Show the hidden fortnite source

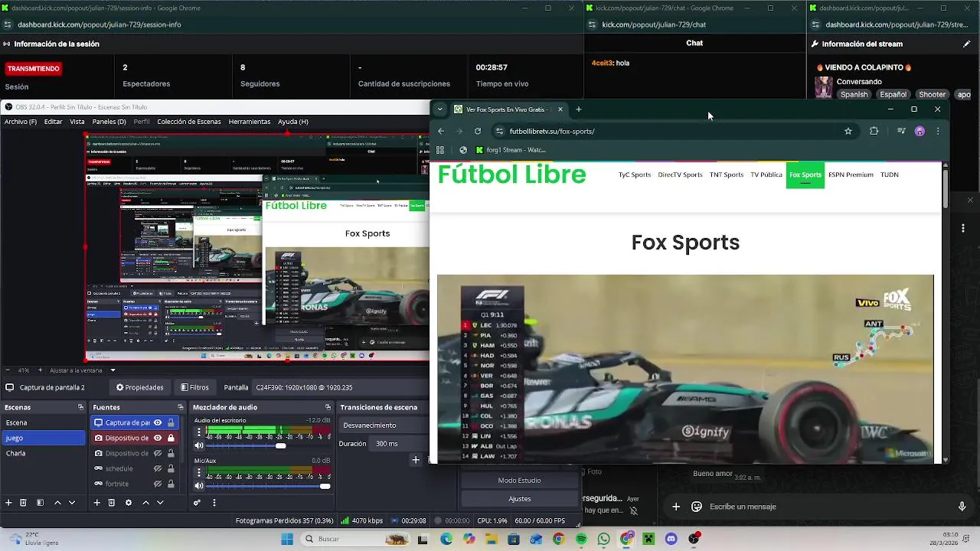click(158, 484)
